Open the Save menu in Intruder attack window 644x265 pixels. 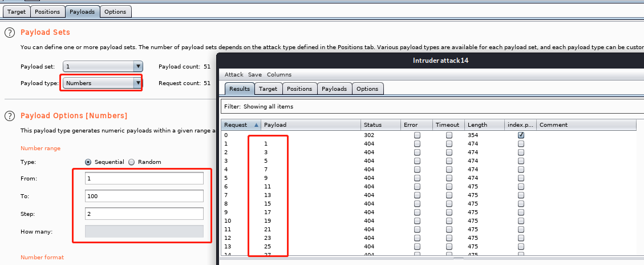pos(255,74)
